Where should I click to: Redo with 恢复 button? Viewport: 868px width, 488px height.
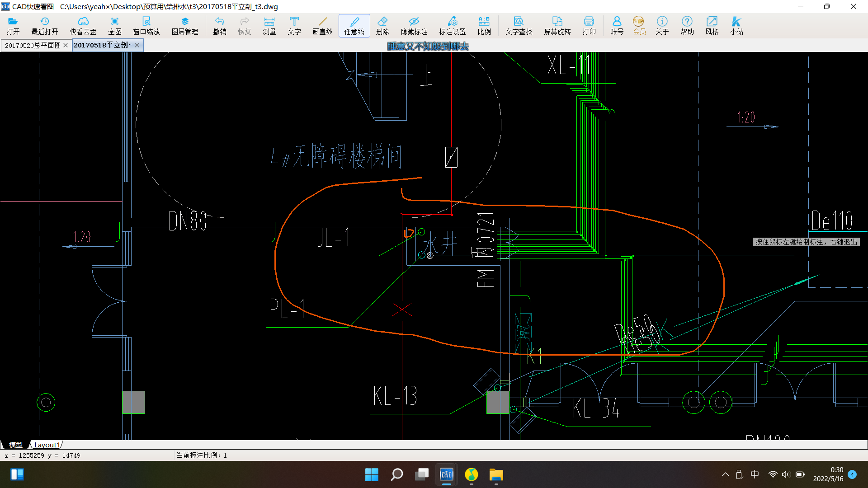[x=245, y=26]
